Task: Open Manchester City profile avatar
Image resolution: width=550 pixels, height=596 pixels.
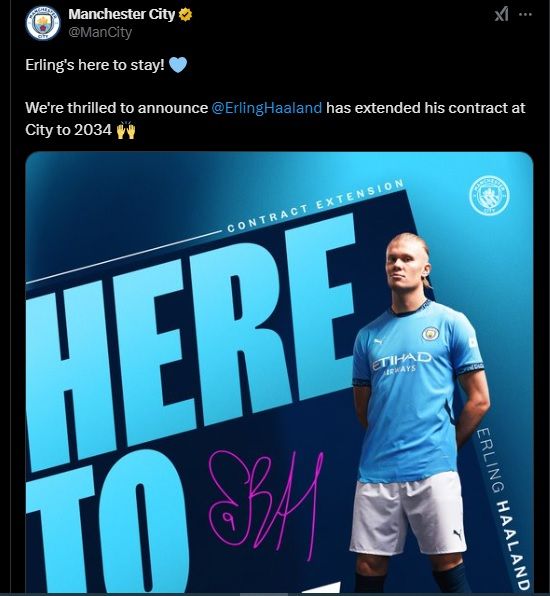Action: click(x=43, y=24)
